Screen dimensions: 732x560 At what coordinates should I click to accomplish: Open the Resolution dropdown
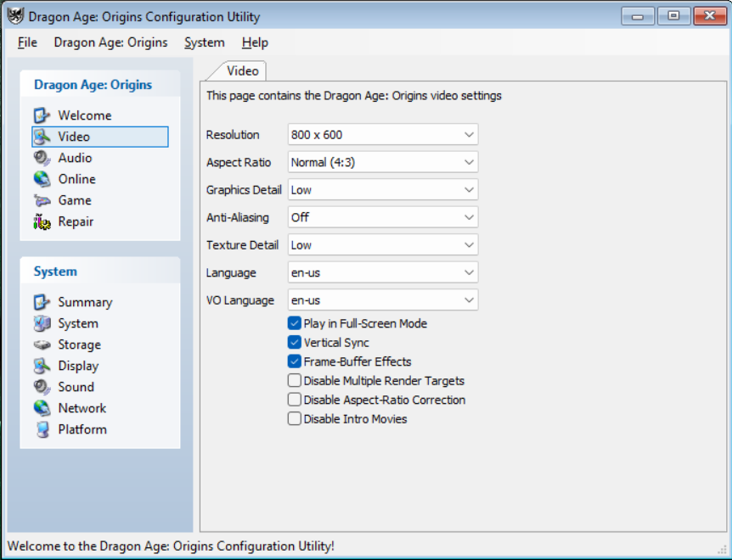[x=383, y=135]
